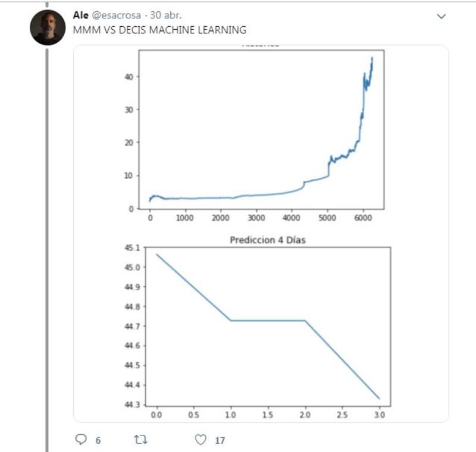Expand the tweet options chevron
Viewport: 476px width, 452px height.
(x=441, y=17)
